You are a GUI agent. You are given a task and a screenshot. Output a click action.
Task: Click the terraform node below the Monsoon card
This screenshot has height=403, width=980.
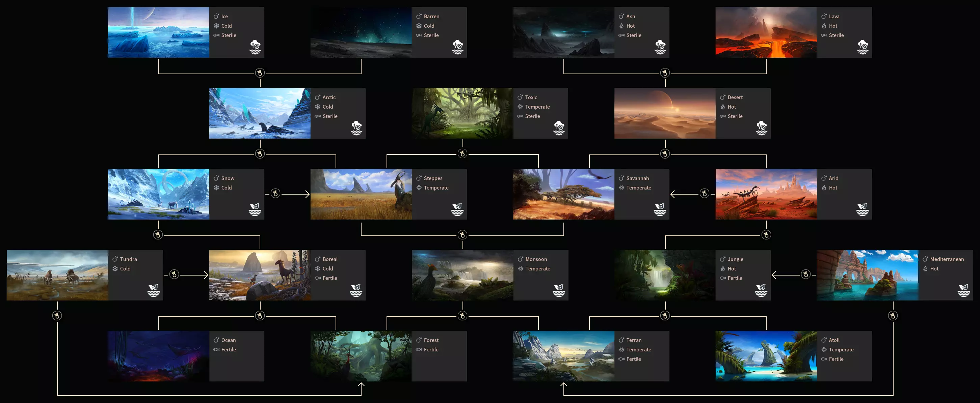tap(462, 316)
